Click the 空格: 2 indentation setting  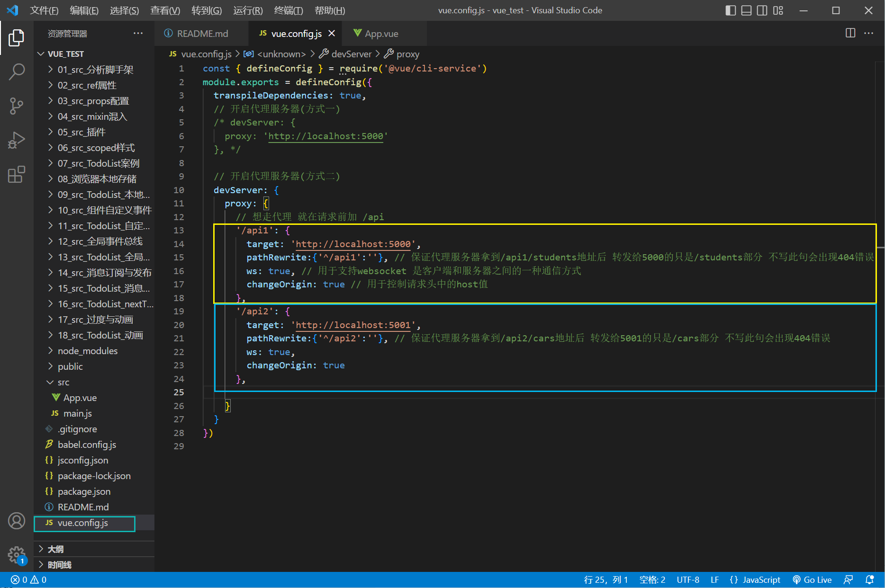pos(652,580)
